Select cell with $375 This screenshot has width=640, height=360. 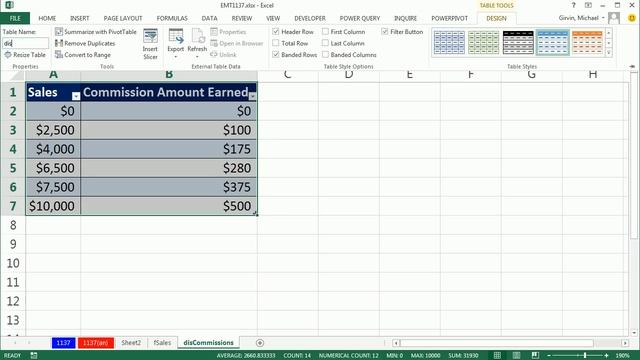pos(169,187)
